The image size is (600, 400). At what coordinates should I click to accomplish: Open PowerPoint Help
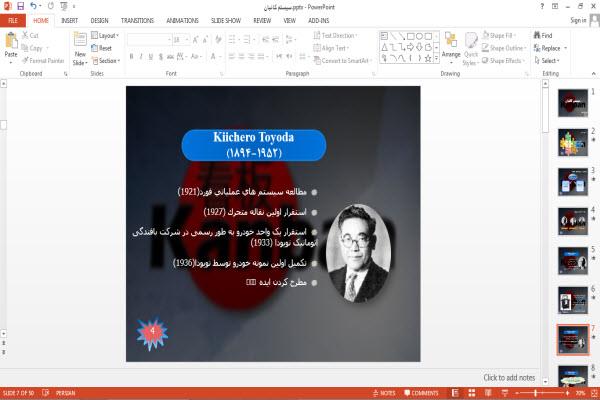click(542, 6)
